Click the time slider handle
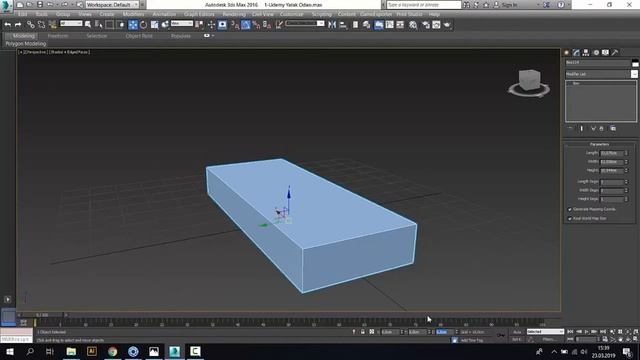Screen dimensions: 640x360 coord(42,315)
